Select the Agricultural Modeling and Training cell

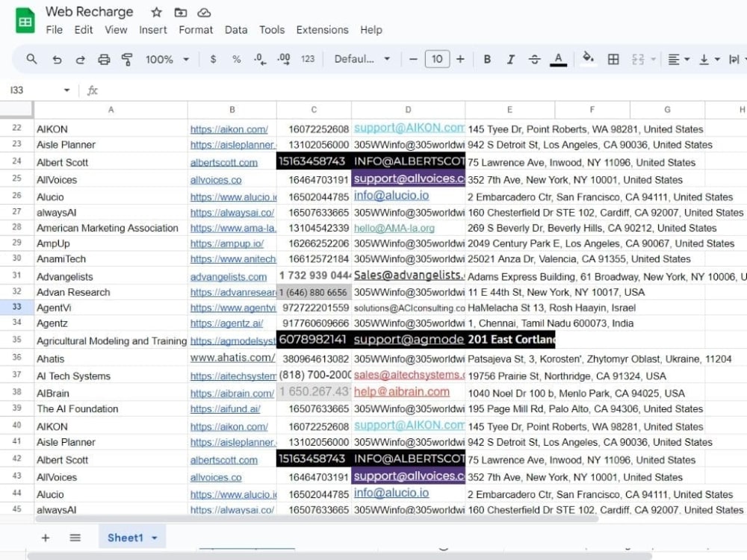[x=111, y=340]
